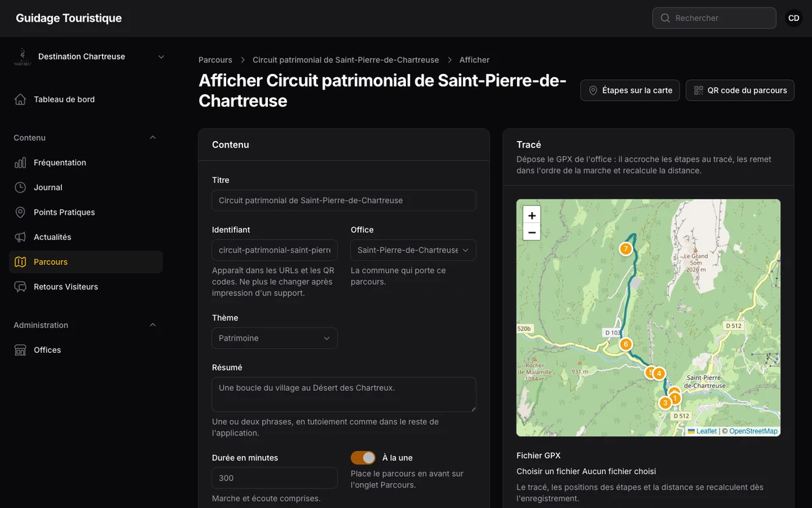Open the Office dropdown
The image size is (812, 508).
point(413,250)
